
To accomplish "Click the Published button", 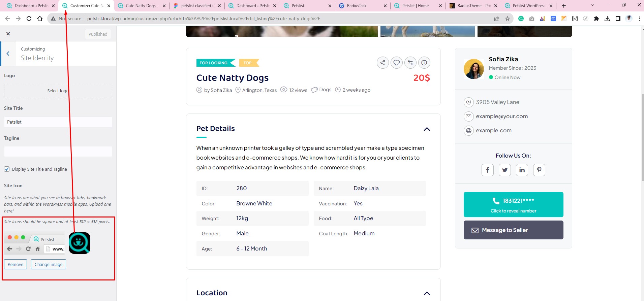I will 98,34.
